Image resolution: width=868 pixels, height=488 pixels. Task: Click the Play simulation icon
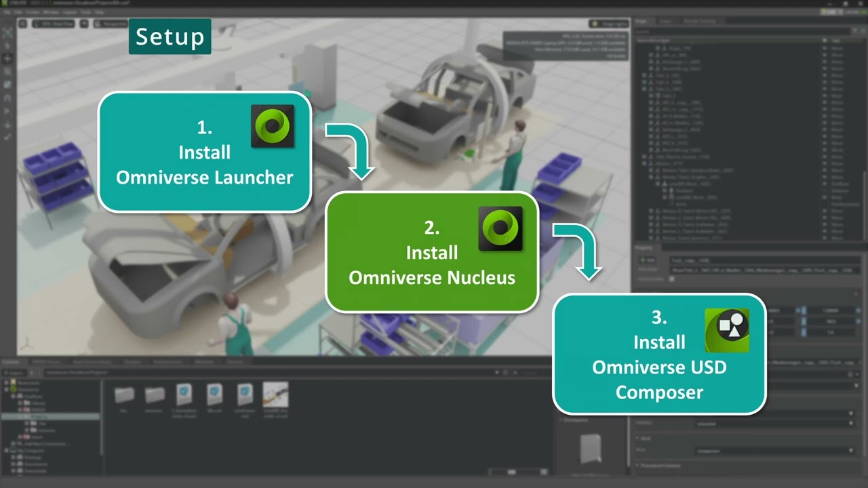pos(7,110)
